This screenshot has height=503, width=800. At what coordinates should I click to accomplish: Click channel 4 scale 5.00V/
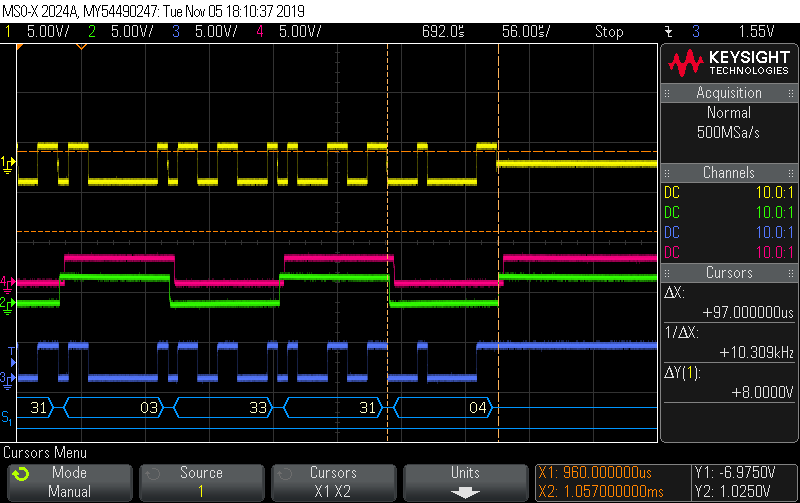(300, 32)
